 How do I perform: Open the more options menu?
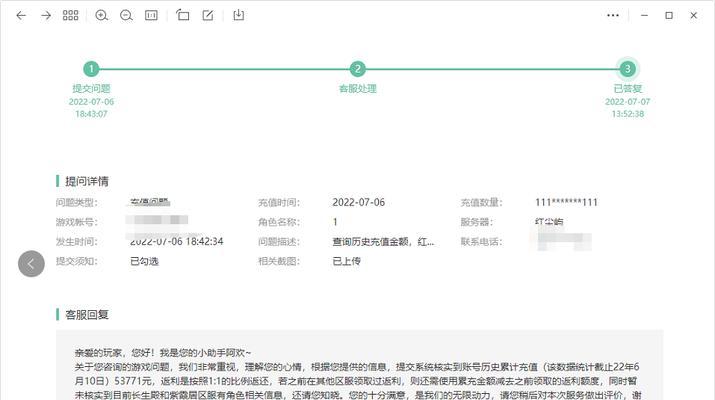(x=613, y=16)
